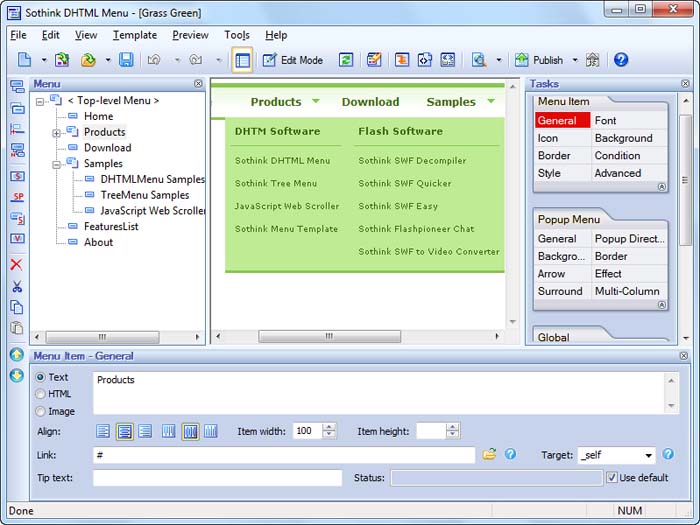The width and height of the screenshot is (700, 525).
Task: Click the preview pane horizontal scrollbar thumb
Action: pyautogui.click(x=329, y=336)
